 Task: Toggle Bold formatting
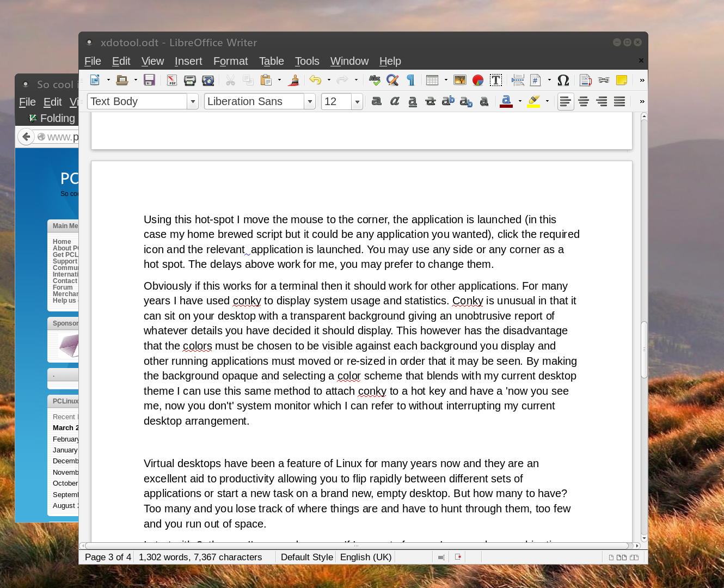[377, 101]
